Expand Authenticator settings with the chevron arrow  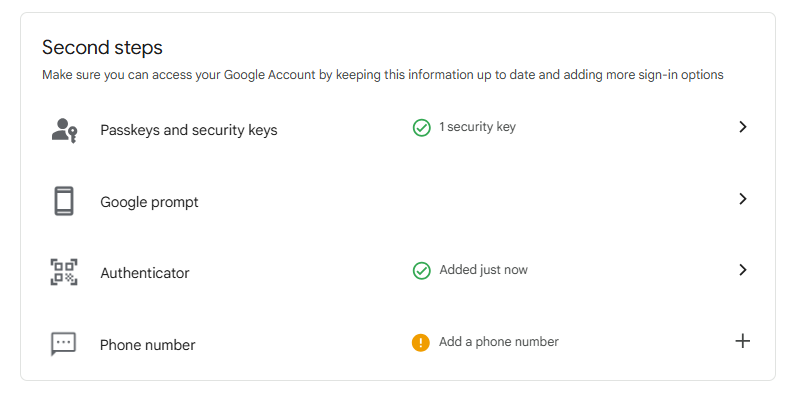743,269
